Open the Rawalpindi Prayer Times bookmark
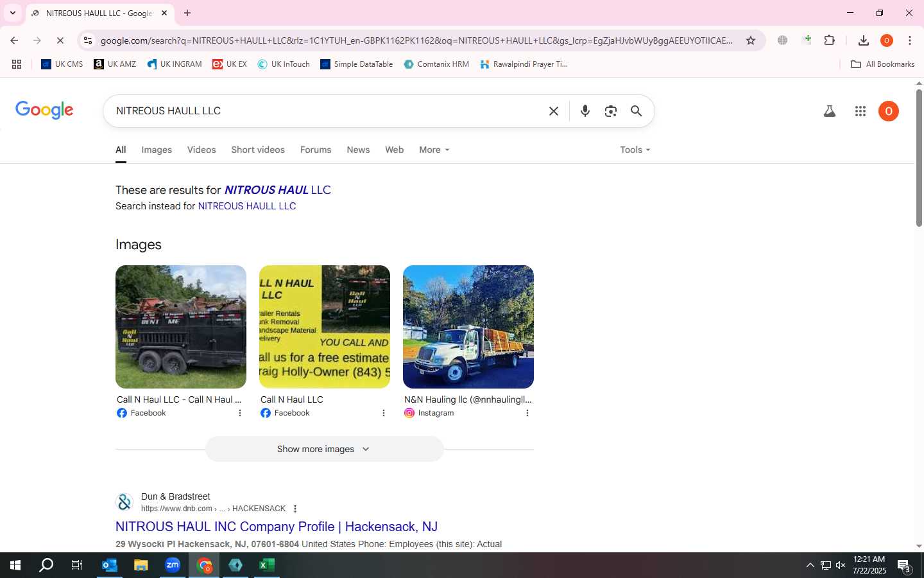The image size is (924, 578). (x=524, y=64)
